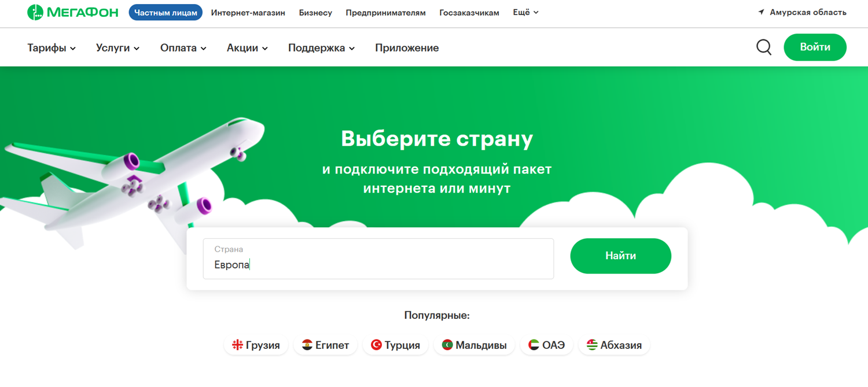Click the Egypt flag icon
Screen dimensions: 868x387
pyautogui.click(x=307, y=345)
